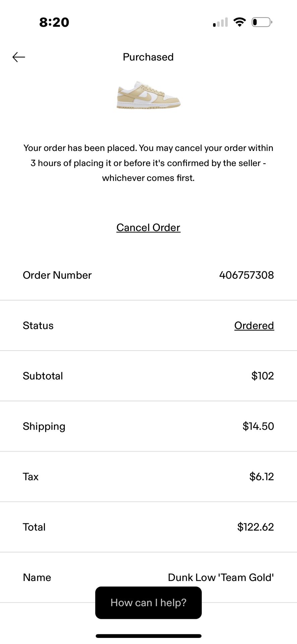
Task: Tap the home indicator bar
Action: 148,636
